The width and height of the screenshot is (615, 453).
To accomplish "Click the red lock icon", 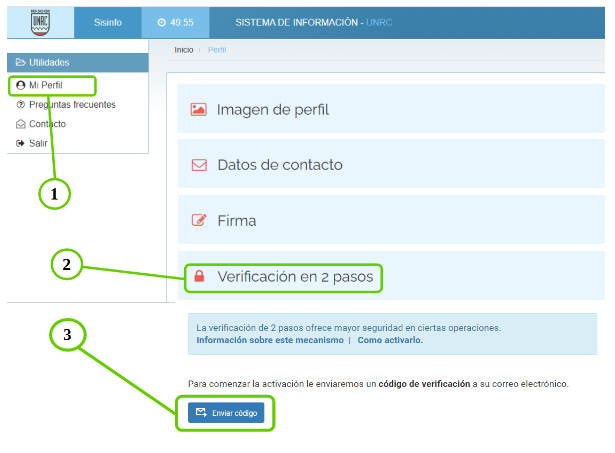I will click(x=199, y=276).
